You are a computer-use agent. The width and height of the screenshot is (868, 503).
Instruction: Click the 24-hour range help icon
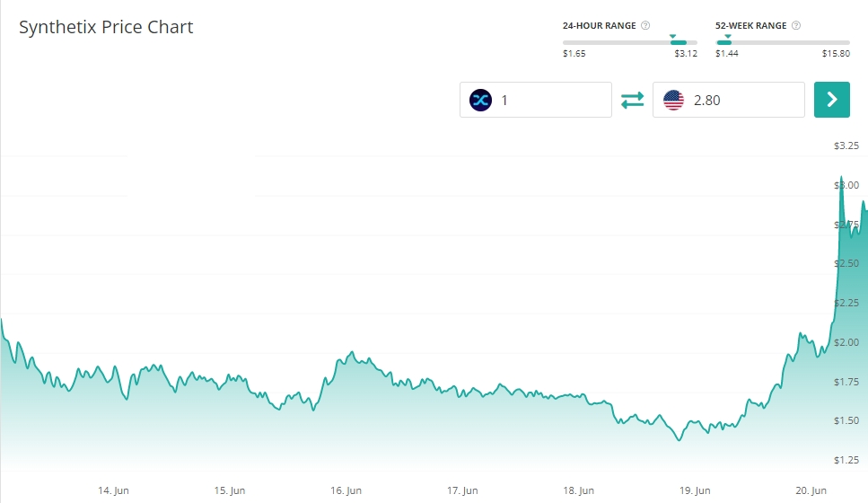coord(646,25)
